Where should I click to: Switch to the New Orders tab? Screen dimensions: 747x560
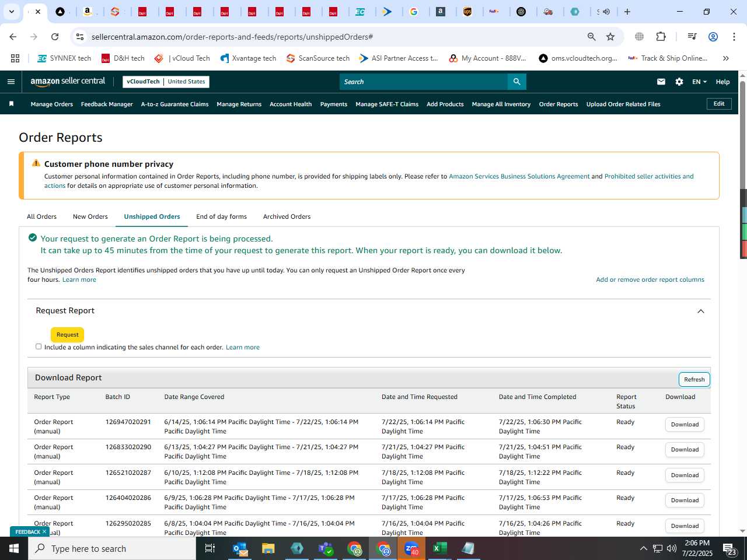tap(90, 216)
